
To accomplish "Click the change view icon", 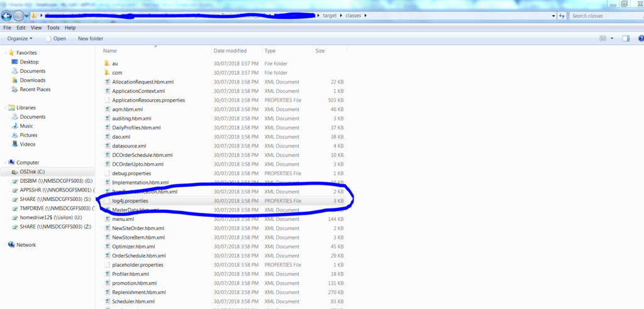I will point(603,38).
